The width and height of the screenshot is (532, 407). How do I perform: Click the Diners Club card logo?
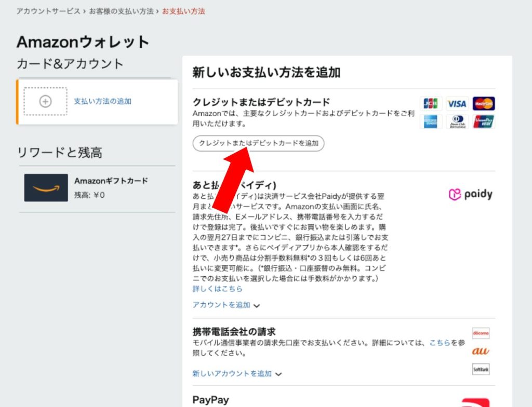[x=457, y=122]
